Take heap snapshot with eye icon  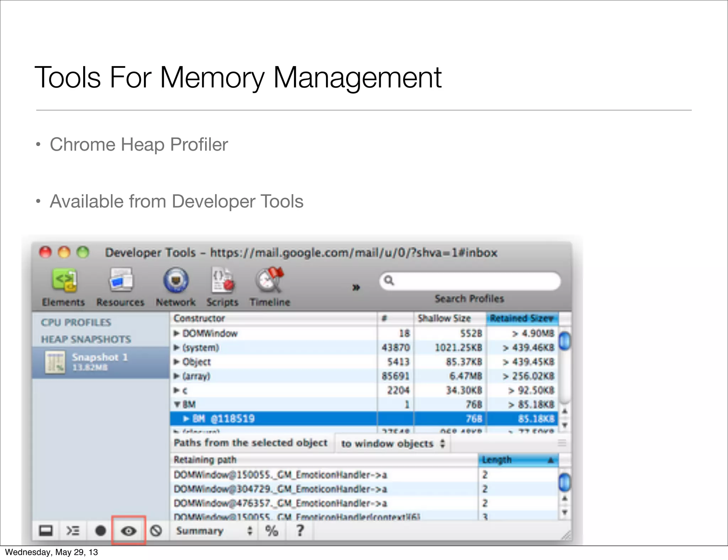[x=129, y=531]
